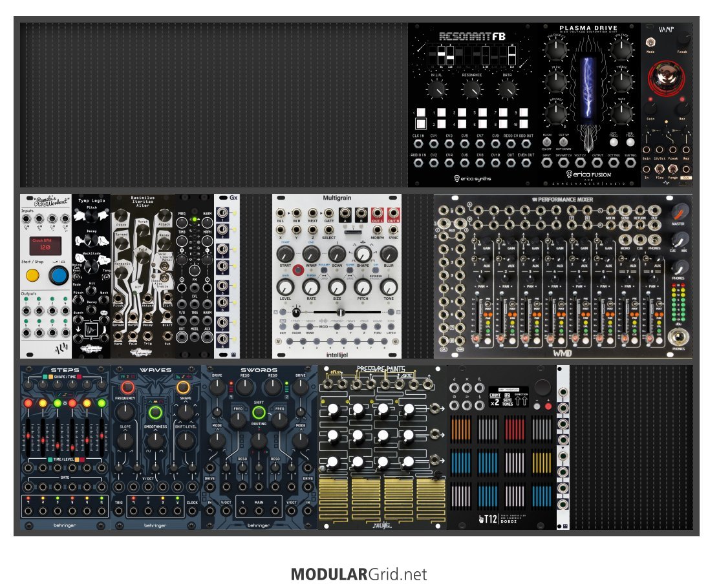Image resolution: width=719 pixels, height=588 pixels.
Task: Click the OUTPUT jack on Plasma Drive
Action: click(x=597, y=163)
